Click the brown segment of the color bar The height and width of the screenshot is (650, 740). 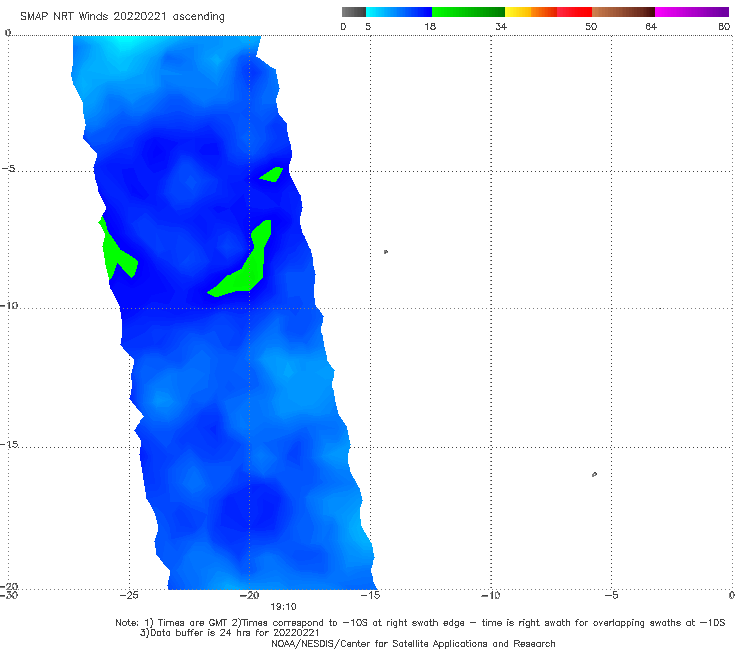point(623,12)
